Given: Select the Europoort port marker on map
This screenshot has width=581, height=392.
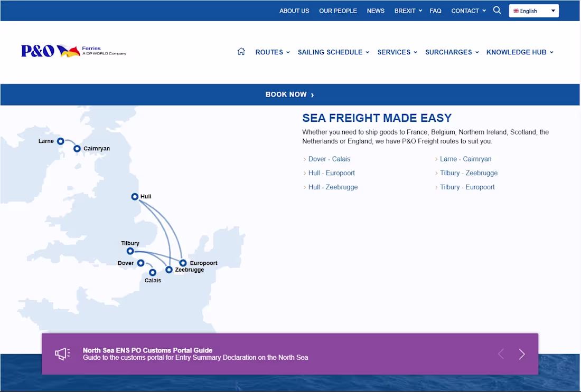Looking at the screenshot, I should tap(183, 263).
